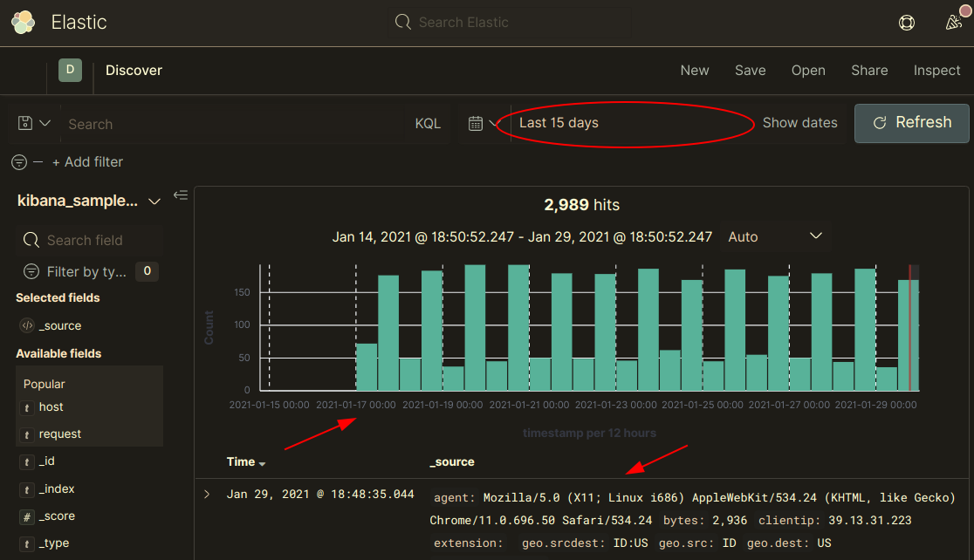This screenshot has width=974, height=560.
Task: Focus the Search Elastic input
Action: tap(510, 23)
